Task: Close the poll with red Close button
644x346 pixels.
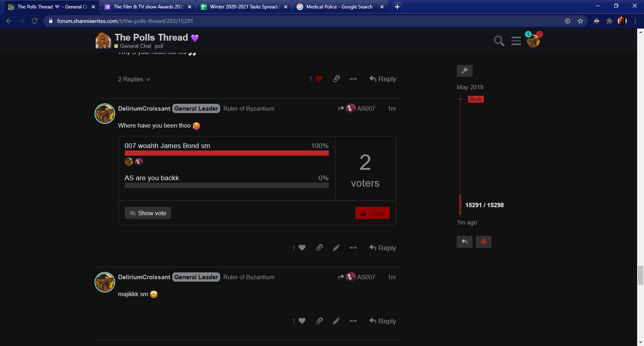Action: click(372, 213)
